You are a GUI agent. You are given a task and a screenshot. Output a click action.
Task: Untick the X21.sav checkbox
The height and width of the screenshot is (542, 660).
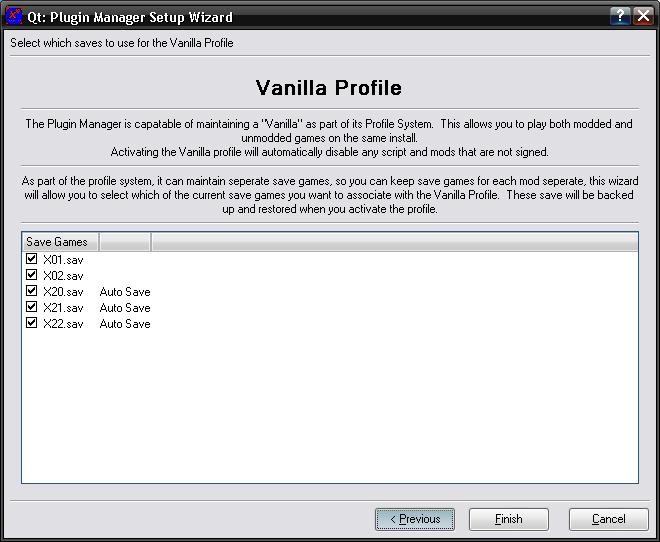(x=32, y=308)
